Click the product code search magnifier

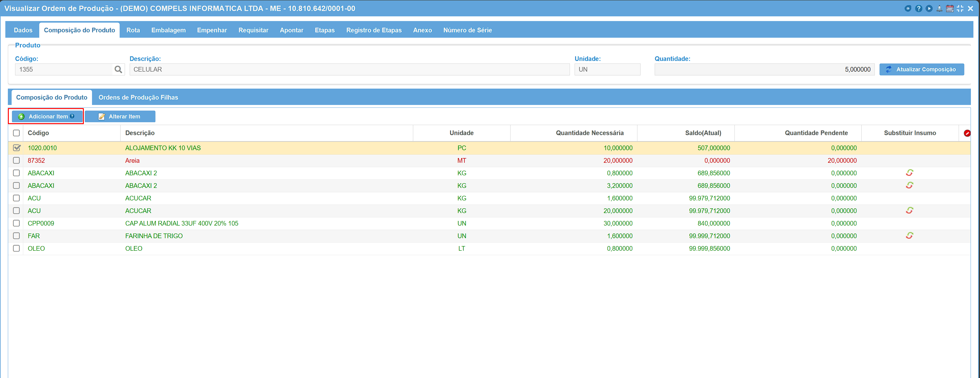coord(118,69)
